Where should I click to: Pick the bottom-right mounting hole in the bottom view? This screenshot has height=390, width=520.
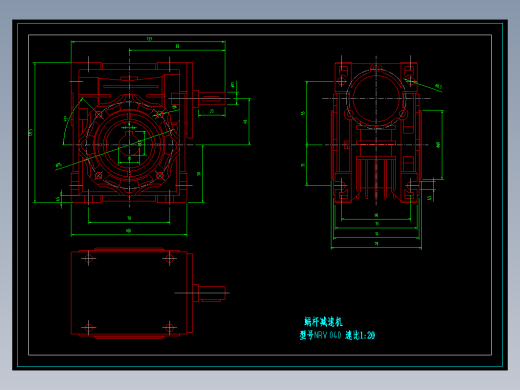[169, 328]
